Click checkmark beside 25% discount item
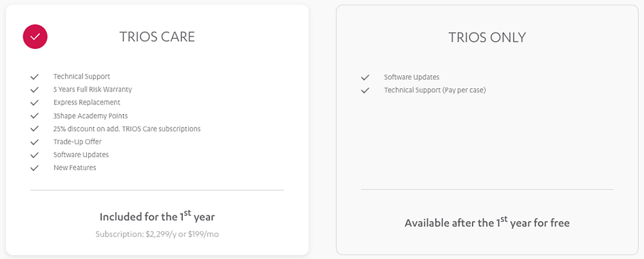This screenshot has width=644, height=259. click(35, 129)
